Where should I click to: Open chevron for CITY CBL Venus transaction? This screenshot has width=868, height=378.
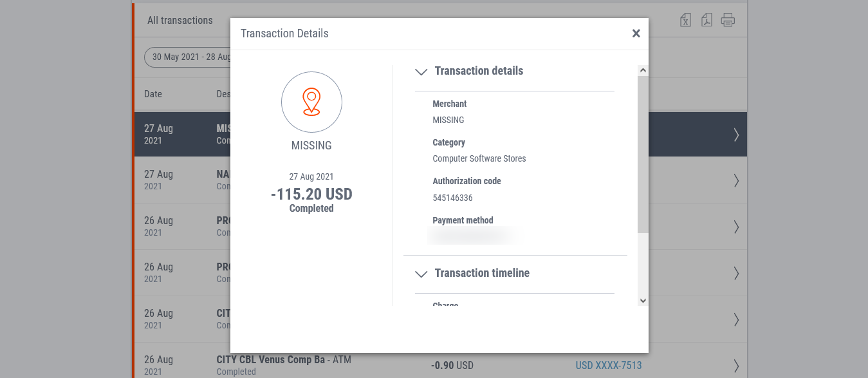(x=736, y=366)
